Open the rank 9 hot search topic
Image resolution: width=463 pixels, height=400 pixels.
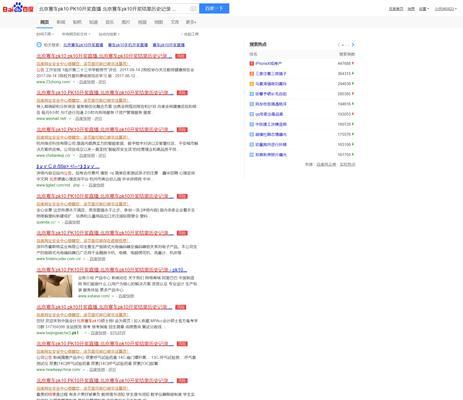click(x=271, y=145)
